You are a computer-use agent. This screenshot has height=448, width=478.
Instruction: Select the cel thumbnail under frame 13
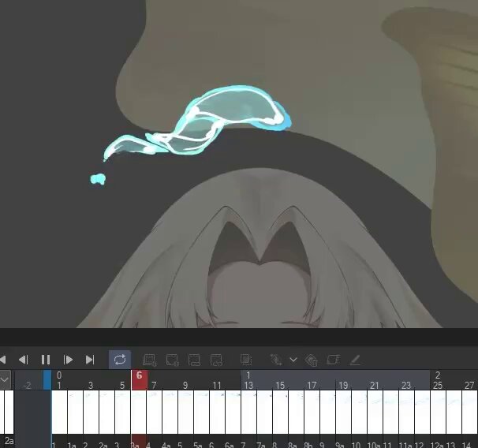248,412
